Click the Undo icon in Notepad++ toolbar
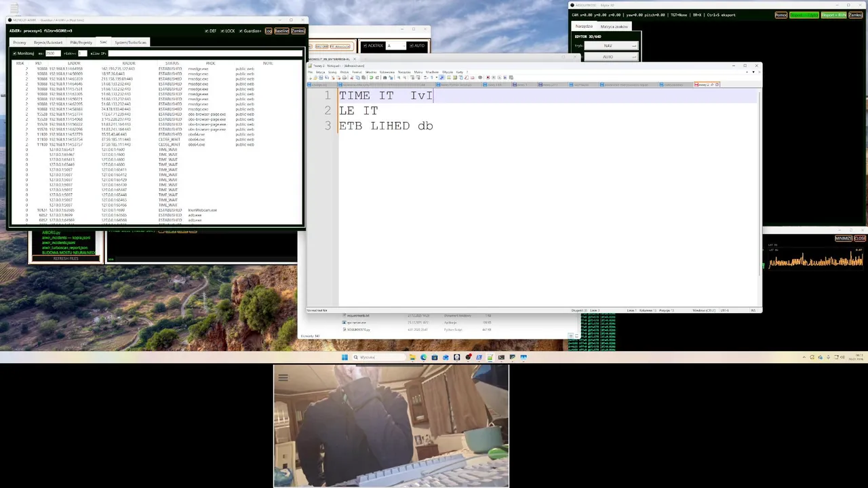 [371, 77]
